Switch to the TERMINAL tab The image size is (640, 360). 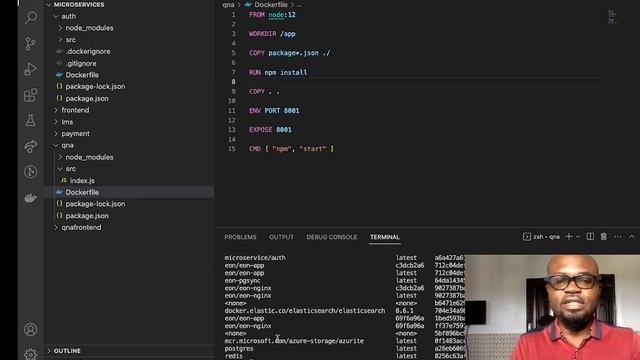384,237
